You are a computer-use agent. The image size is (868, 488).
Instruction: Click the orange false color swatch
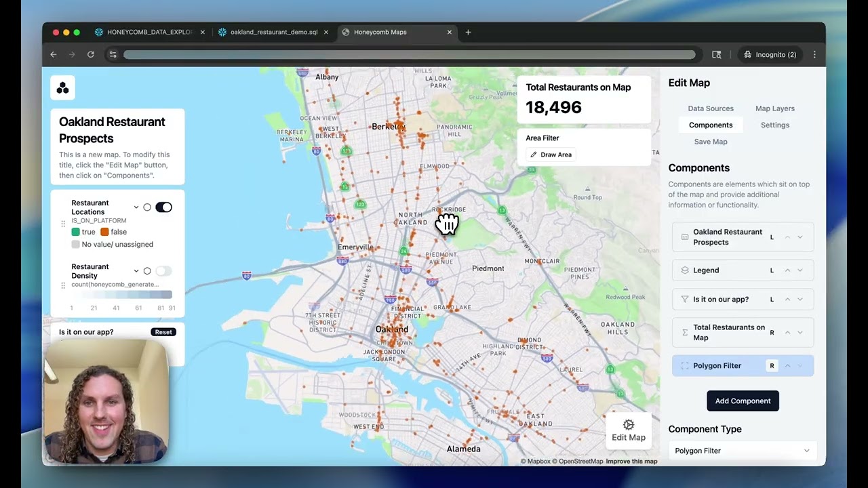click(x=104, y=232)
